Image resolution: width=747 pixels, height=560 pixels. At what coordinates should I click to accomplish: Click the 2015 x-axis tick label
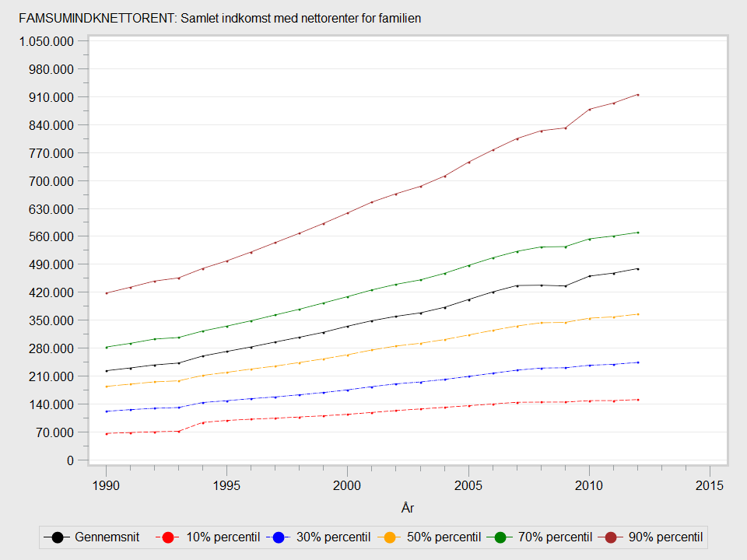(710, 485)
